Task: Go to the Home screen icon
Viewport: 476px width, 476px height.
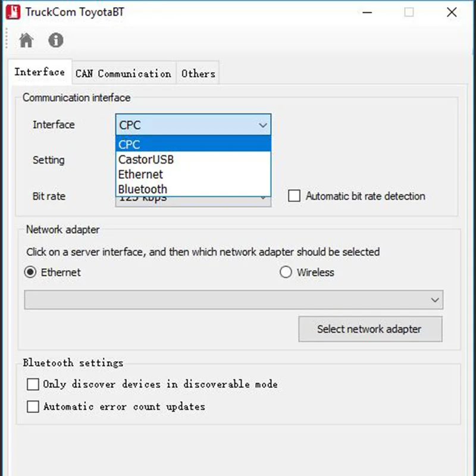Action: point(26,40)
